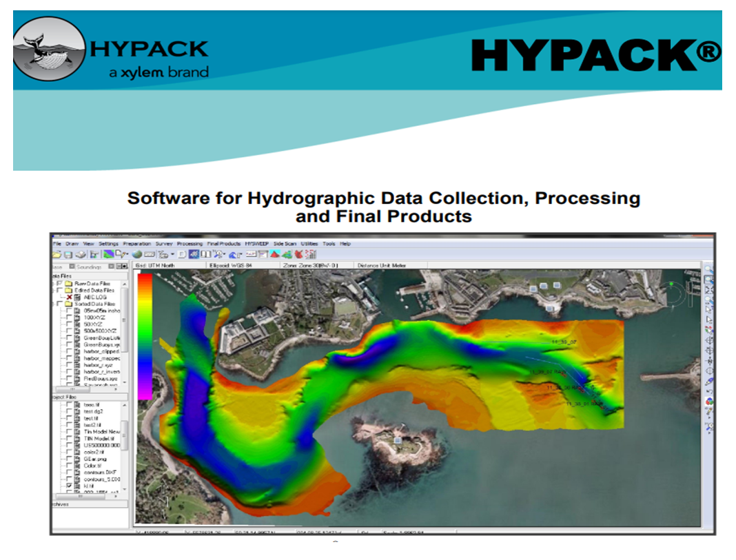The height and width of the screenshot is (560, 736).
Task: Click the globe icon in the toolbar
Action: (x=137, y=254)
